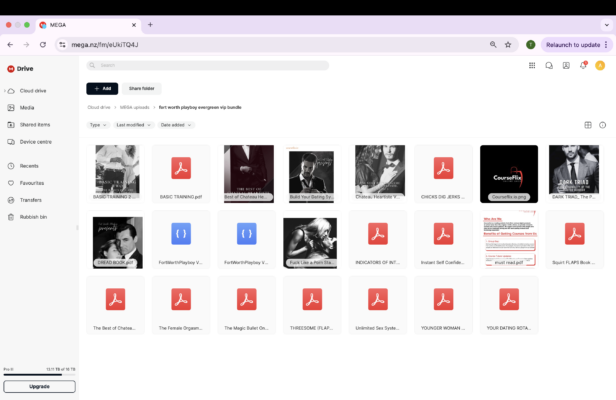Open the chat bubble icon
Image resolution: width=616 pixels, height=400 pixels.
click(548, 65)
